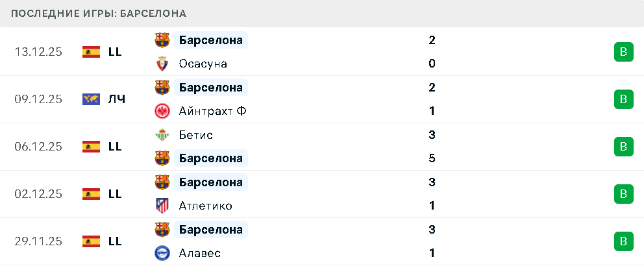Click the Osasuna club crest icon
Screen dimensions: 644x268
tap(162, 64)
